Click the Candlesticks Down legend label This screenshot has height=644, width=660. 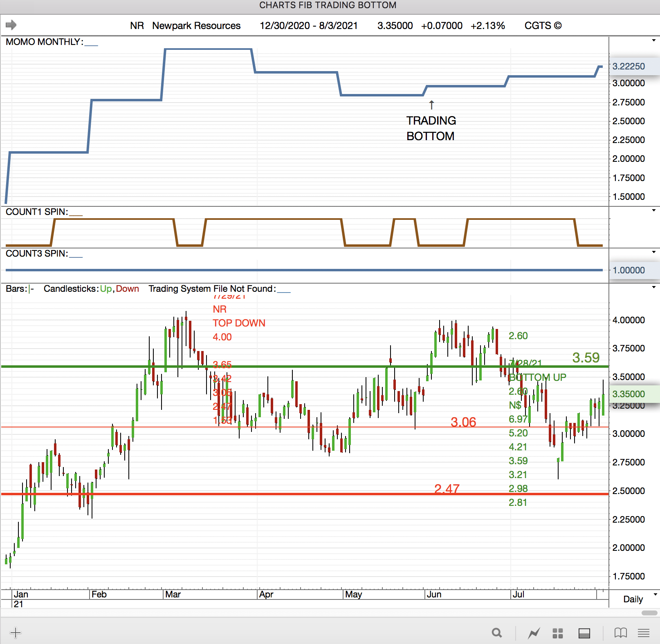pyautogui.click(x=128, y=288)
